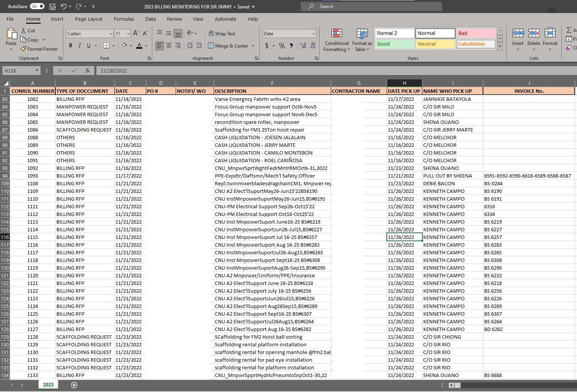Switch to the Page Layout tab

[89, 19]
